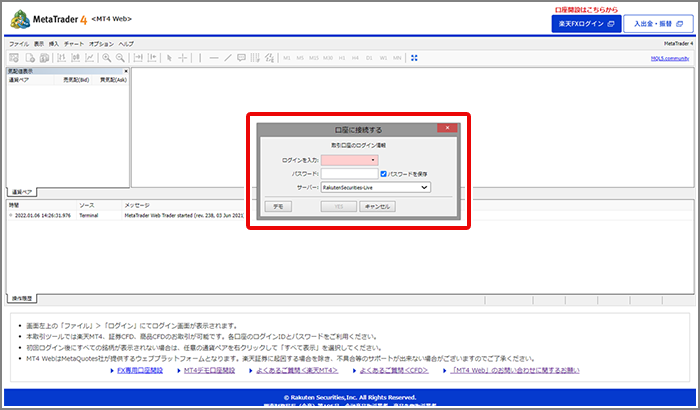Screen dimensions: 700x410
Task: Open よくあるご質問<楽天MT4> link
Action: point(297,370)
